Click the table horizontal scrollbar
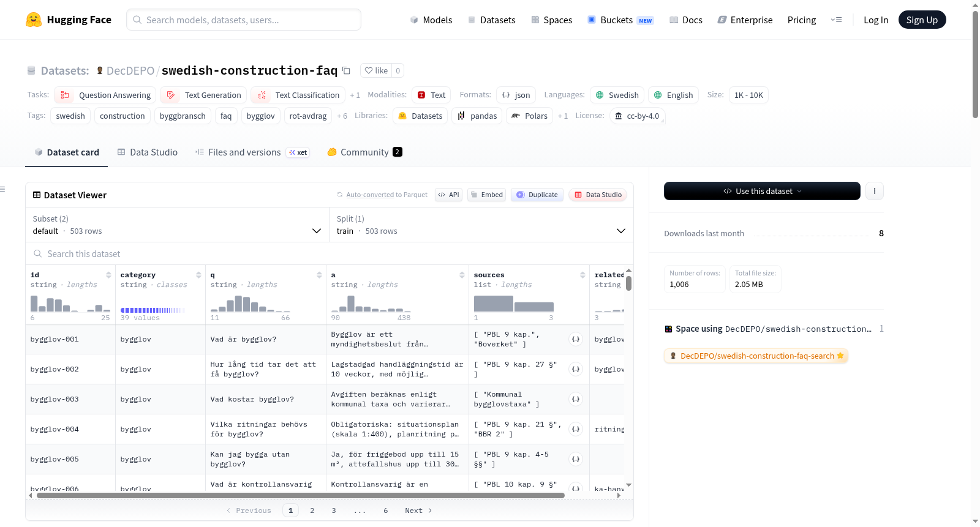980x527 pixels. pos(300,496)
